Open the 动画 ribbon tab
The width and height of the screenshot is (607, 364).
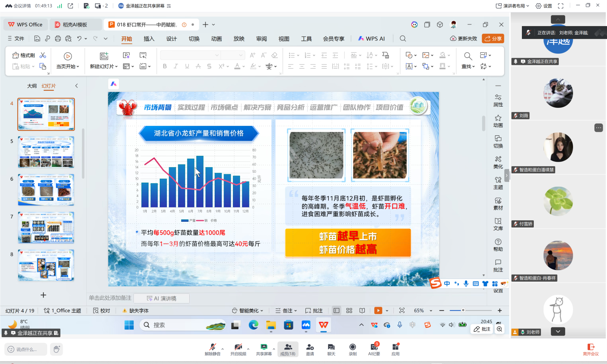(216, 39)
